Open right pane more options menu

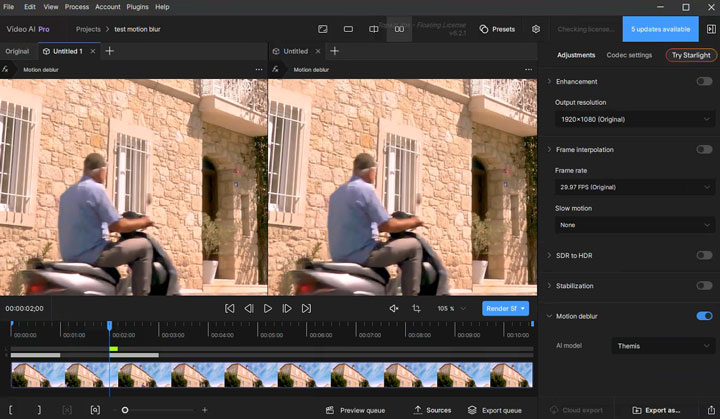pos(529,70)
